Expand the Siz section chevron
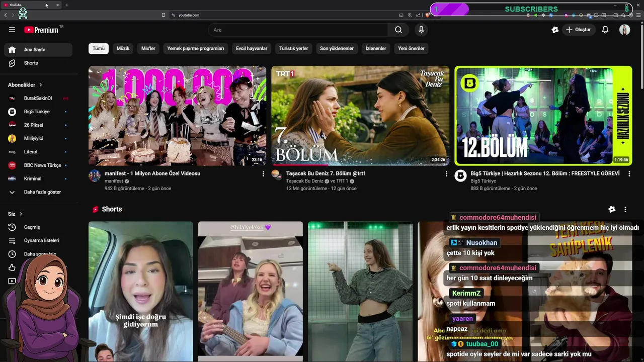 21,214
